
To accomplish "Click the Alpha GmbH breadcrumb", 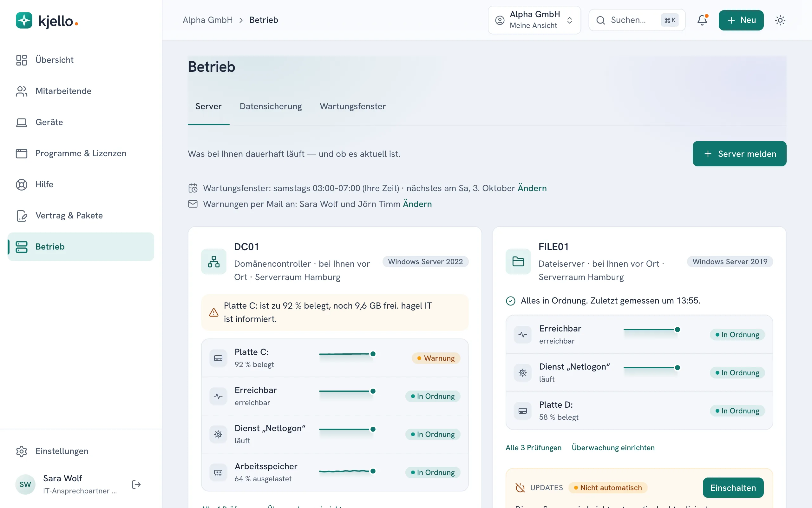I will (x=208, y=20).
